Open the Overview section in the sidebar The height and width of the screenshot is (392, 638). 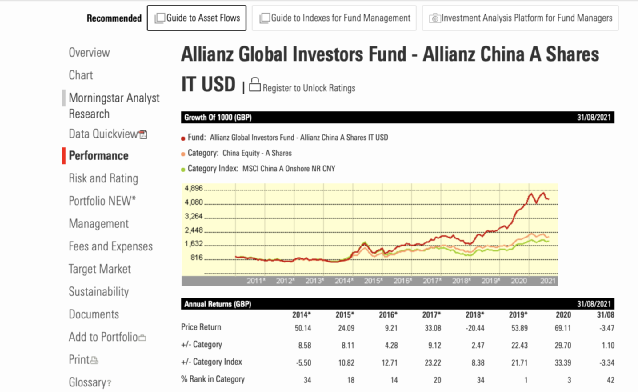coord(89,53)
